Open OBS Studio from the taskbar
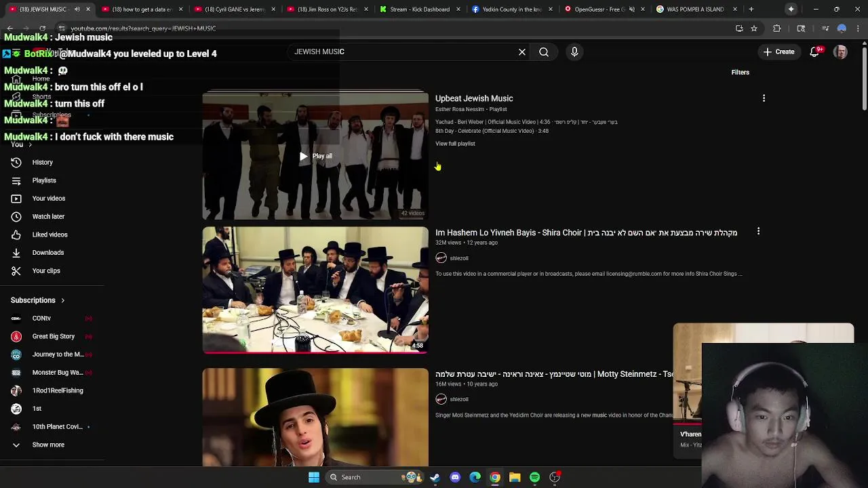868x488 pixels. (555, 477)
